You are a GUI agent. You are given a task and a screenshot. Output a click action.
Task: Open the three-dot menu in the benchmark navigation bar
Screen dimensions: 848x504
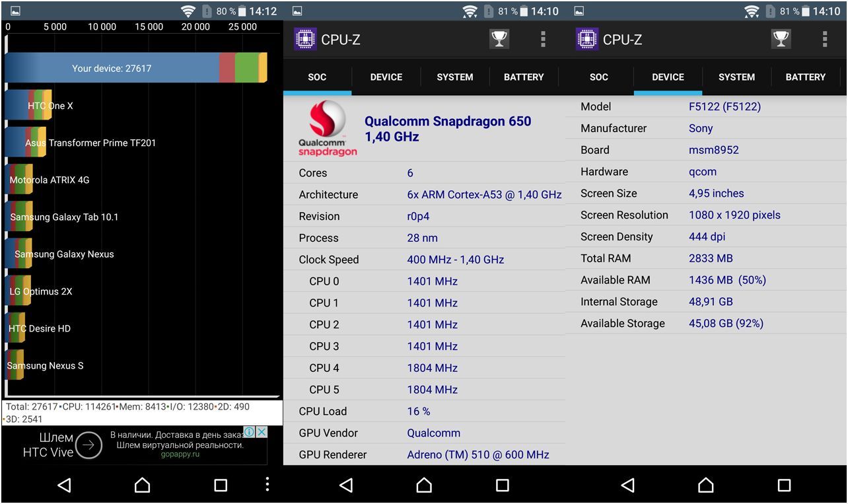click(267, 484)
